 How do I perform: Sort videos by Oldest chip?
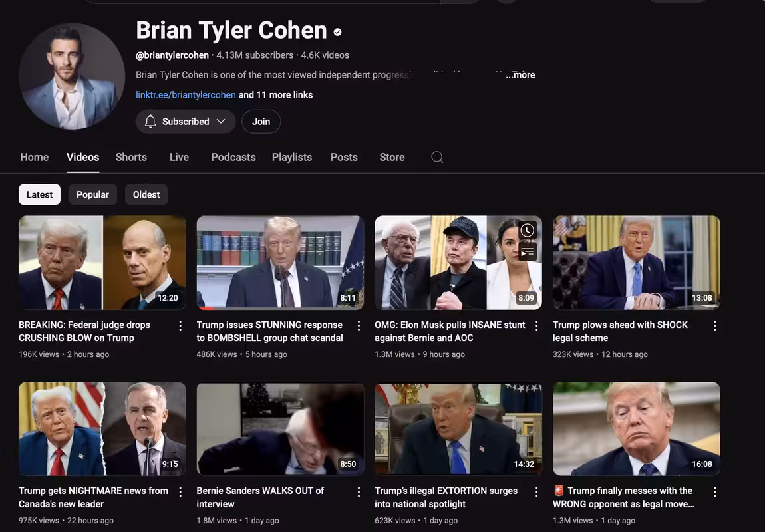146,195
